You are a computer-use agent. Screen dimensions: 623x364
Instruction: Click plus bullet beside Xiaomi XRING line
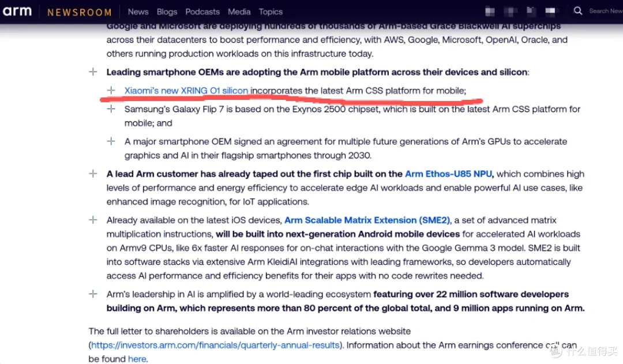click(x=111, y=91)
